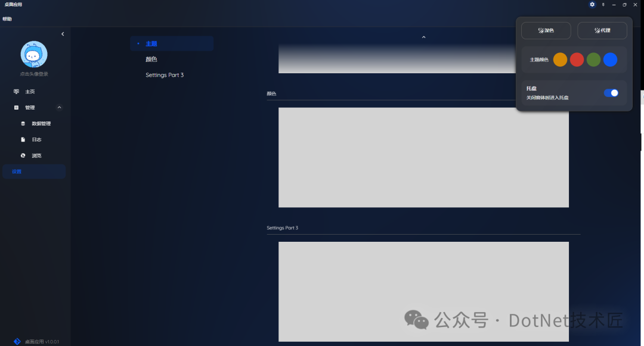644x346 pixels.
Task: Open 日志 in the sidebar
Action: 34,139
